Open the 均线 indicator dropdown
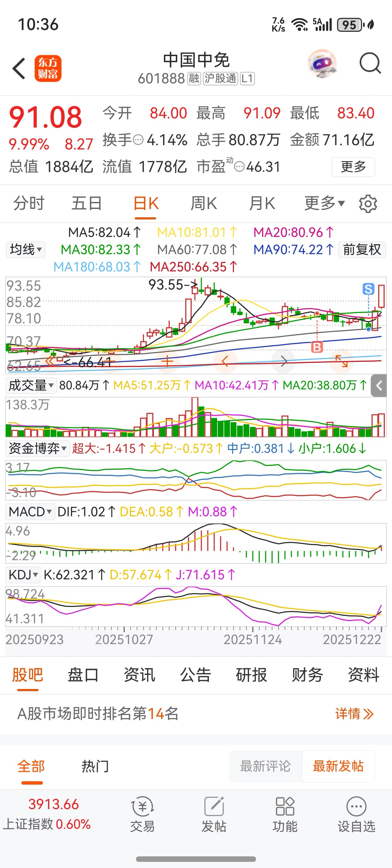 (x=26, y=250)
